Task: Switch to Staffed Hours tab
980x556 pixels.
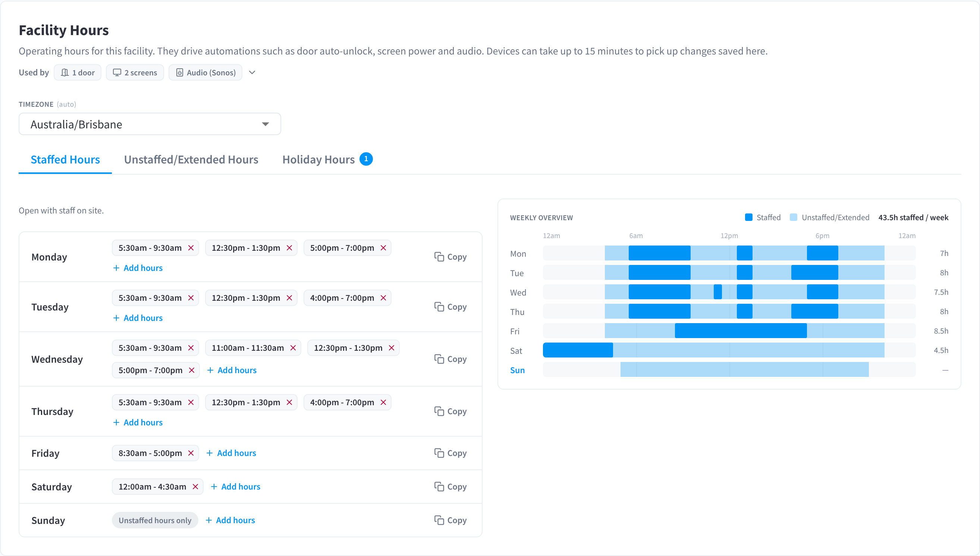Action: click(x=65, y=160)
